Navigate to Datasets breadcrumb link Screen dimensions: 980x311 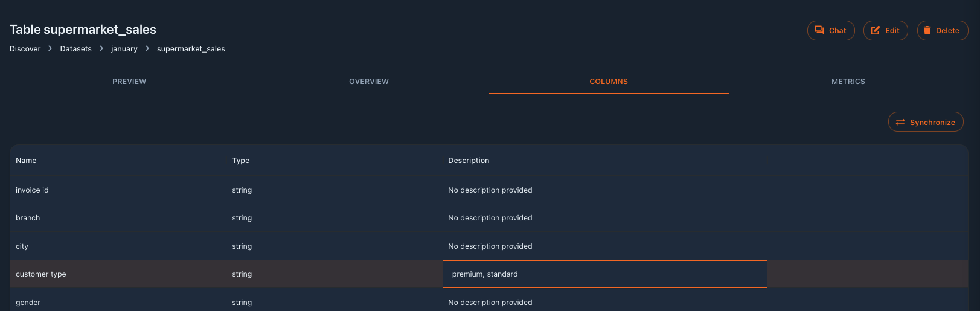pyautogui.click(x=76, y=49)
